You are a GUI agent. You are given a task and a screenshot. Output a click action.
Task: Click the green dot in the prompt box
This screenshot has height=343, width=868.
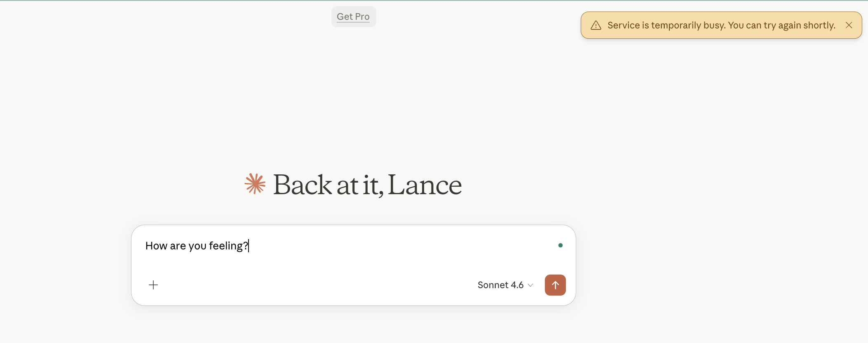point(560,245)
